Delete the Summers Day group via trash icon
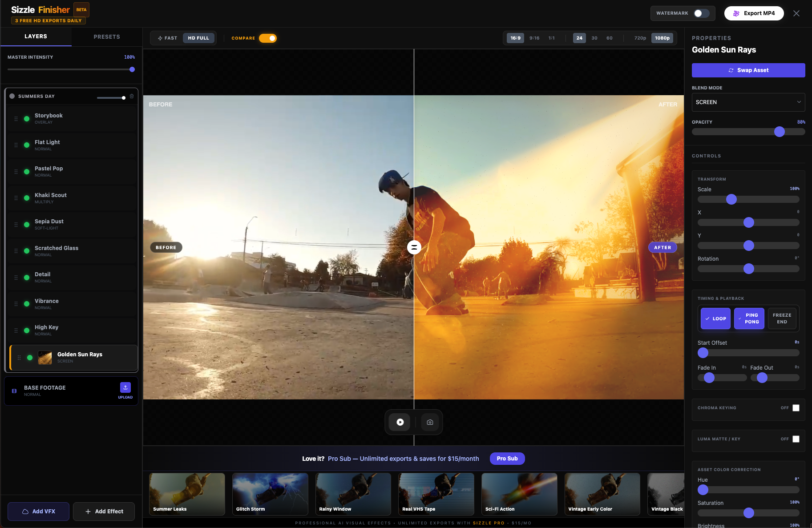Image resolution: width=812 pixels, height=528 pixels. coord(132,97)
